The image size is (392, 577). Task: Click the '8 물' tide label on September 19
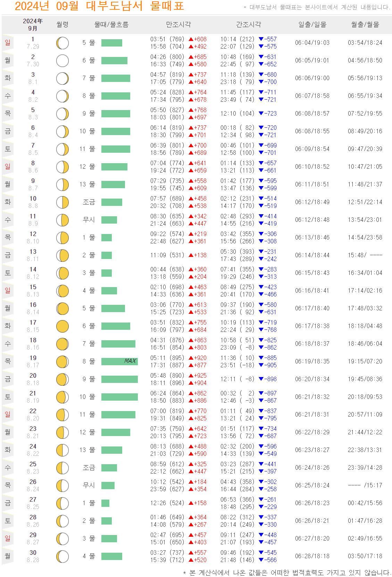[89, 361]
